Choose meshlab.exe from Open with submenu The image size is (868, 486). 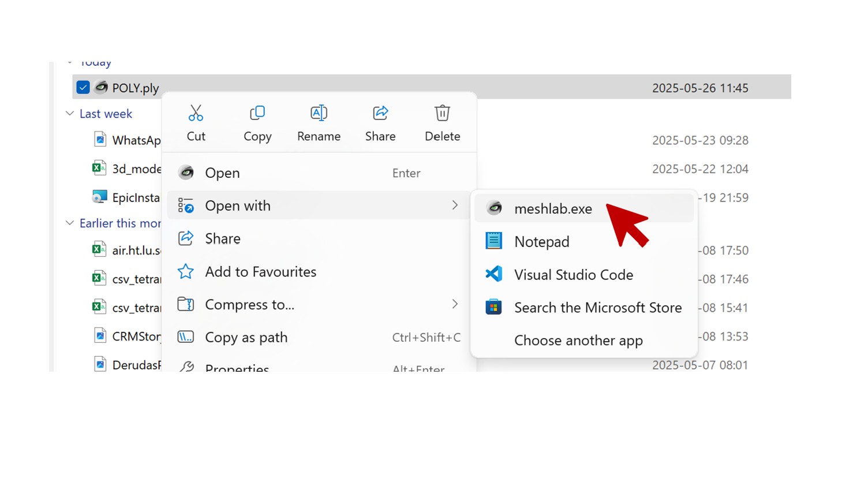552,209
